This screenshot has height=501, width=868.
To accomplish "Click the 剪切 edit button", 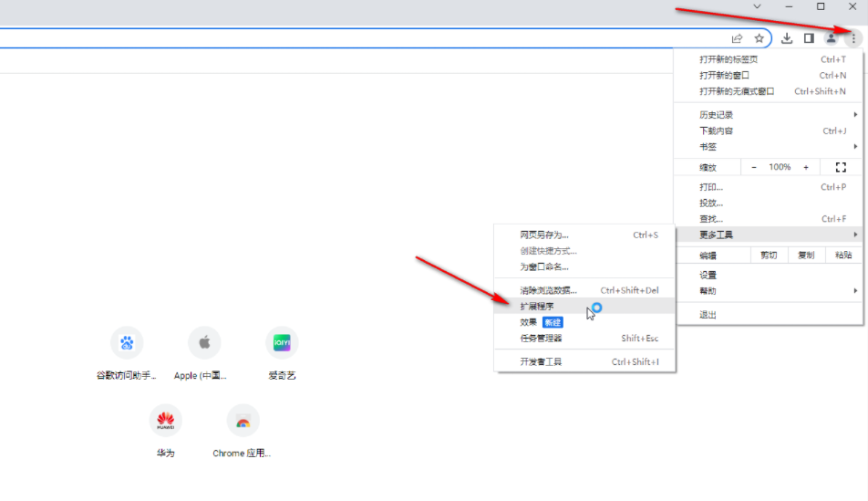I will (x=769, y=255).
